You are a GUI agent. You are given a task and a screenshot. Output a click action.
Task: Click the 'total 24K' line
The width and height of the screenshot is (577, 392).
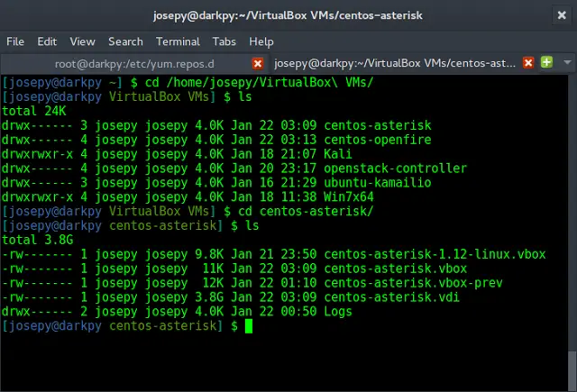pyautogui.click(x=34, y=111)
